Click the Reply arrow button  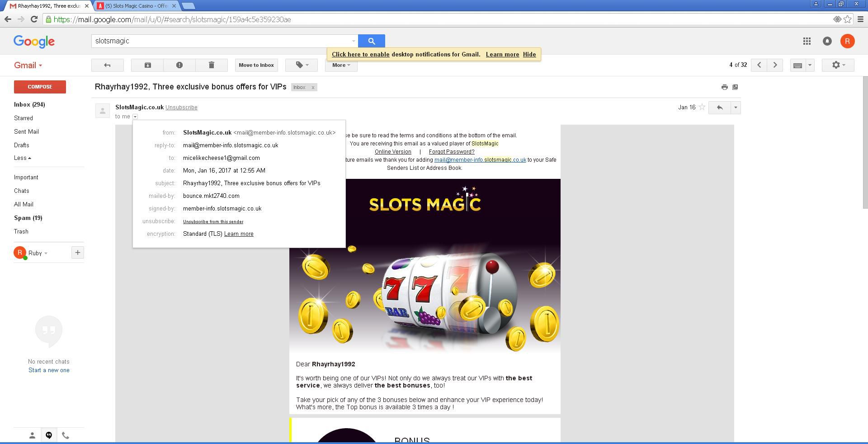pos(720,107)
